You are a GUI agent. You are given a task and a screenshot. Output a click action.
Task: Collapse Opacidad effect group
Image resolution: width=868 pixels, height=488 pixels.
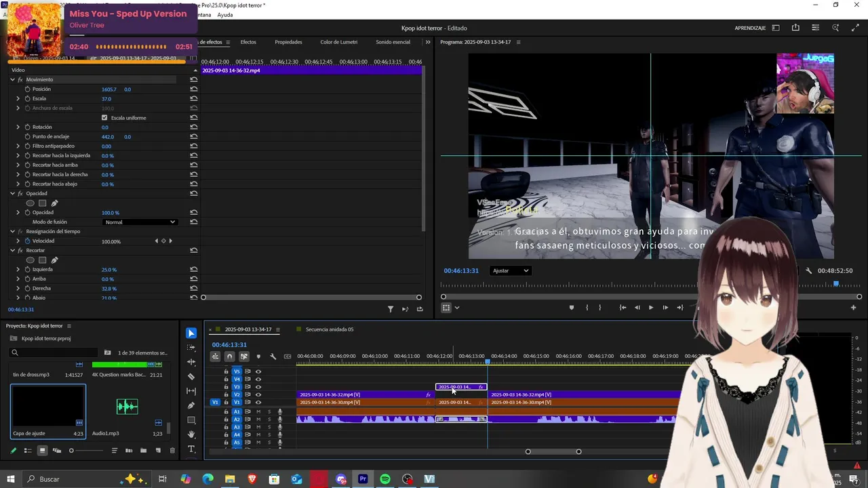tap(12, 193)
